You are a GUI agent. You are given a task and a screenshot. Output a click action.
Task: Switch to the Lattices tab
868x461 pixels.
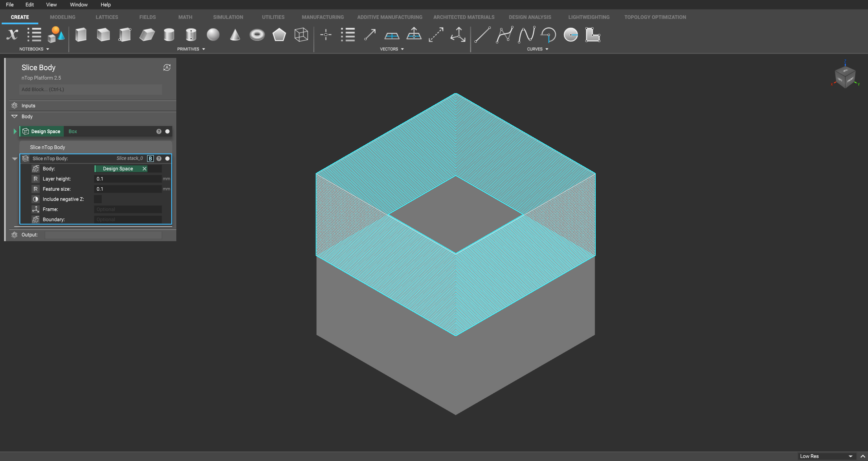(107, 17)
